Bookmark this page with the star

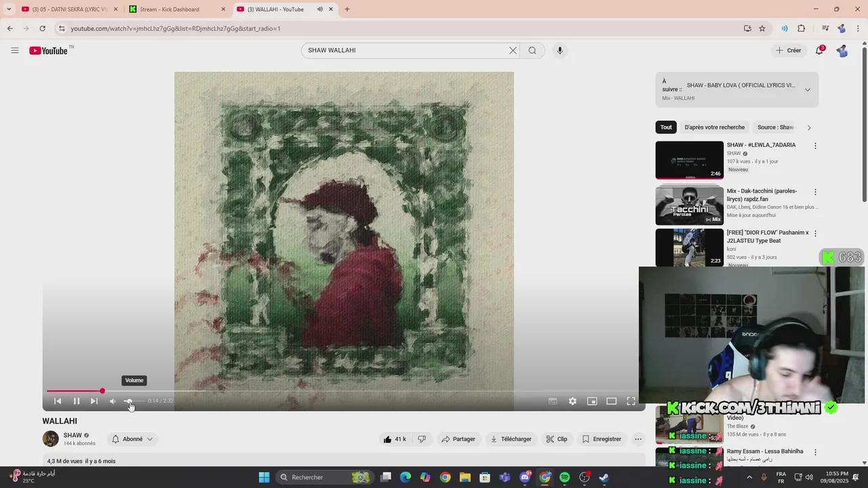point(762,28)
